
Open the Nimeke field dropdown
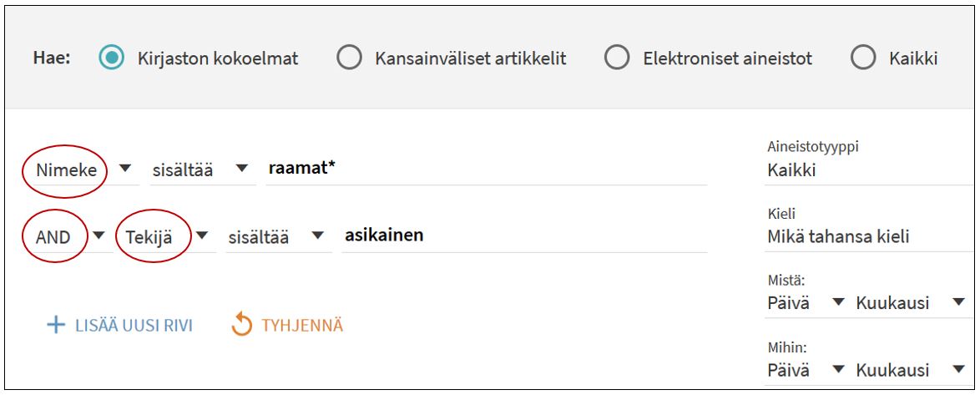[x=125, y=169]
